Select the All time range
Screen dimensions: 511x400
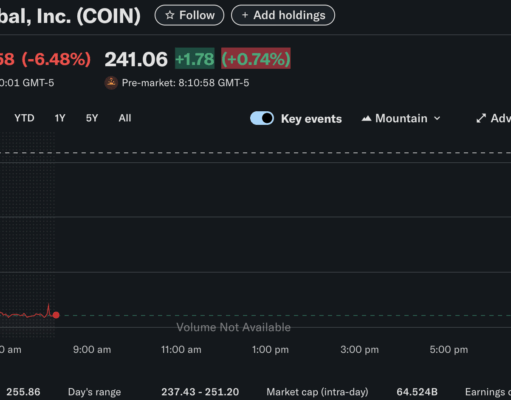[x=125, y=118]
